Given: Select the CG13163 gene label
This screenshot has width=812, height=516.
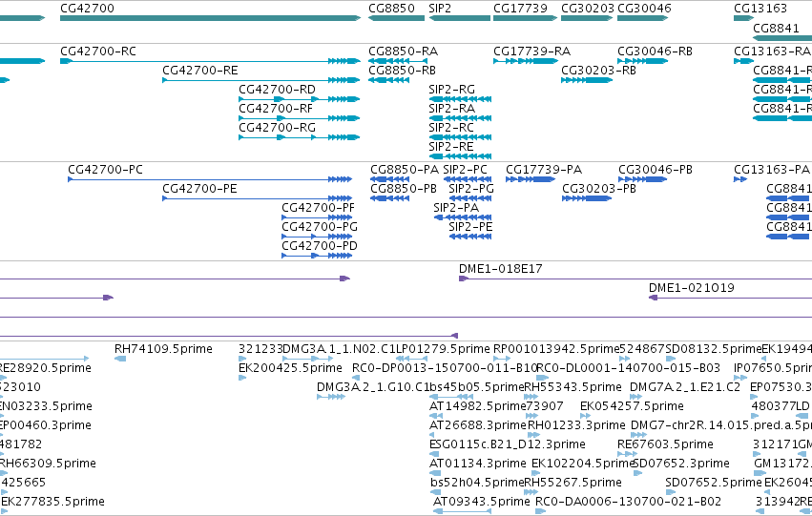Looking at the screenshot, I should [x=760, y=9].
